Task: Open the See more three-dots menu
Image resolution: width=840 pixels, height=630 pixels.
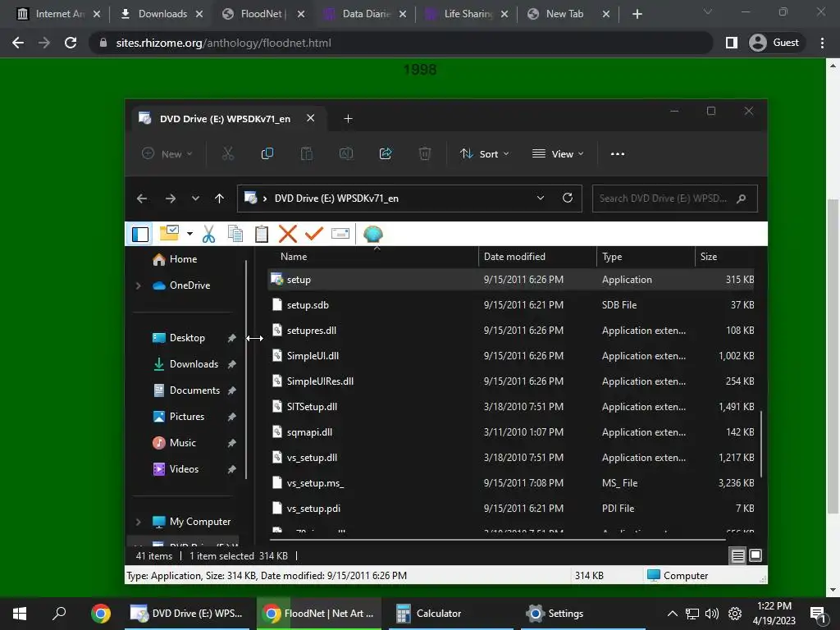Action: [x=618, y=153]
